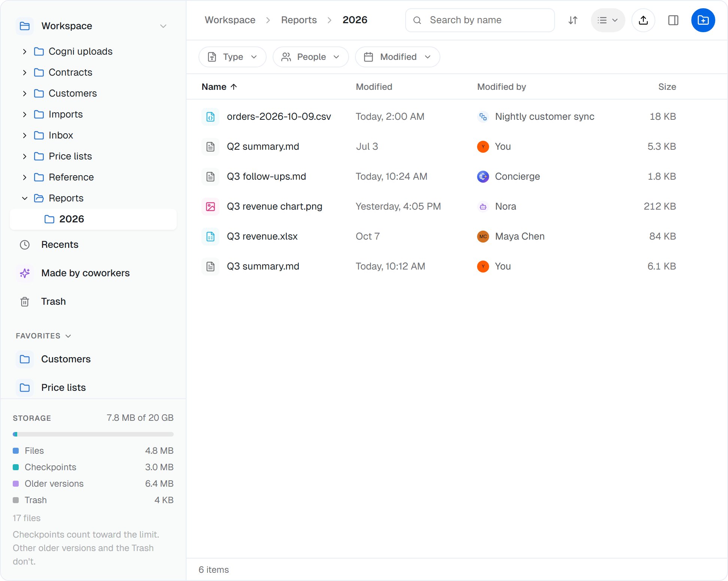Screen dimensions: 728x581
Task: Click the You avatar in Q3 summary.md row
Action: (x=483, y=267)
